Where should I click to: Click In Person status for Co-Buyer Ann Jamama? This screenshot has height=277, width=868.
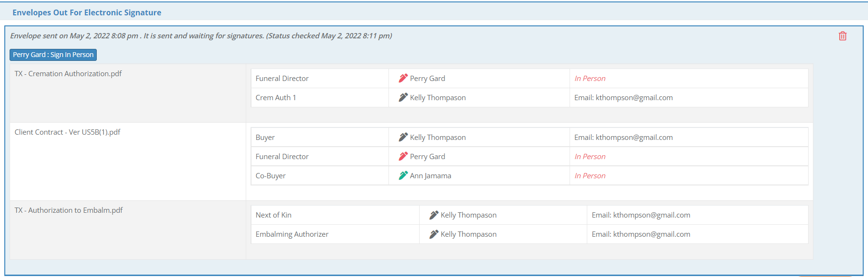[x=590, y=176]
